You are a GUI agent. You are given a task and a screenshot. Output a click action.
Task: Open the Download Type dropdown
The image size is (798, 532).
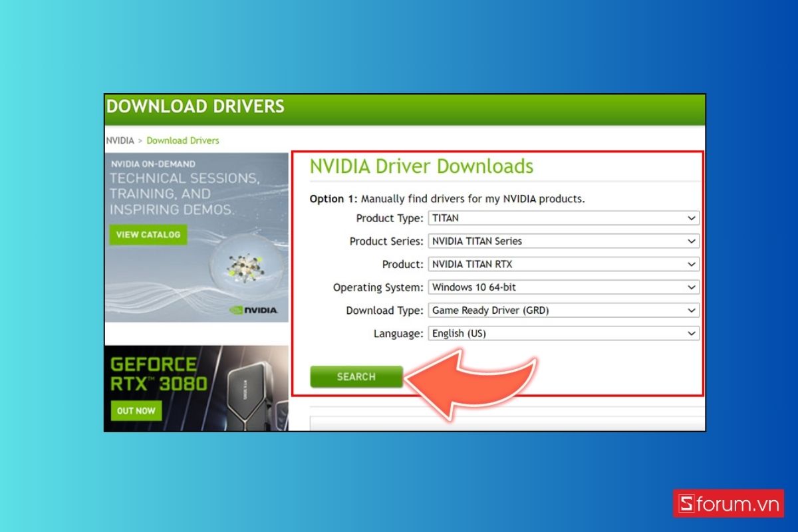(563, 310)
